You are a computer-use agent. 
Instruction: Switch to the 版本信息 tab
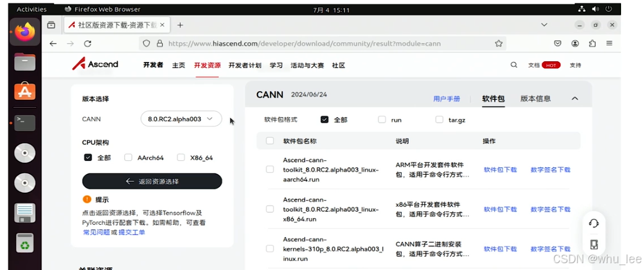click(536, 98)
